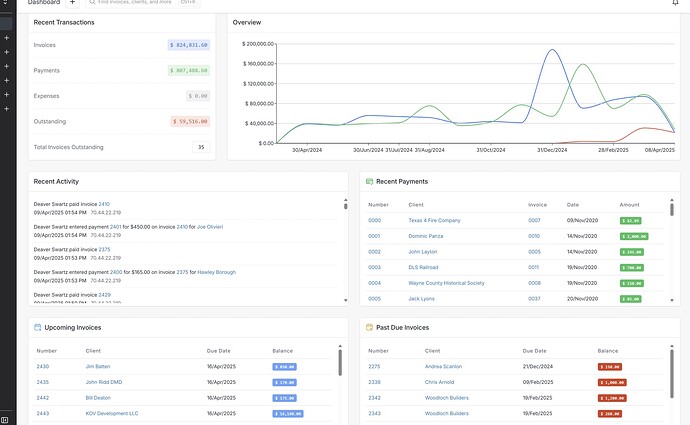Image resolution: width=690 pixels, height=425 pixels.
Task: Open past due invoice 2342
Action: 374,398
